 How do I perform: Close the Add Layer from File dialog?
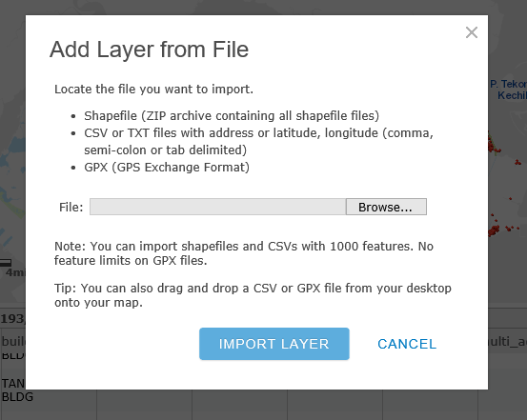pos(472,32)
